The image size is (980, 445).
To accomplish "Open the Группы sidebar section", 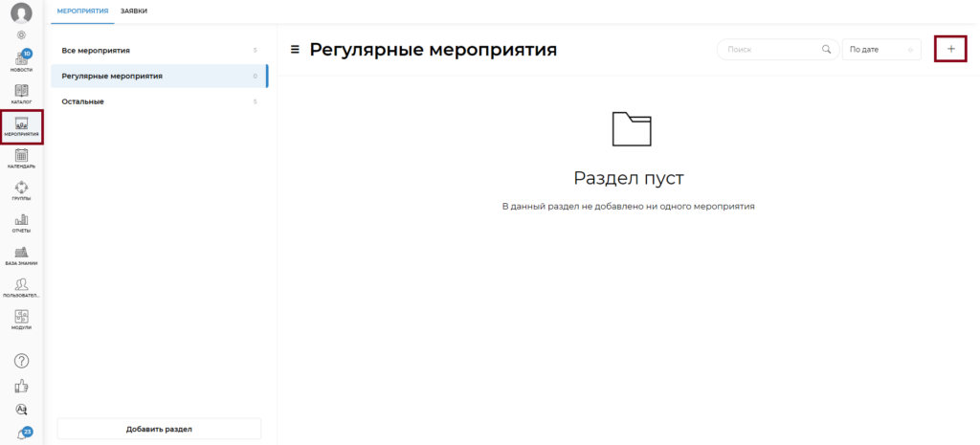I will [21, 190].
